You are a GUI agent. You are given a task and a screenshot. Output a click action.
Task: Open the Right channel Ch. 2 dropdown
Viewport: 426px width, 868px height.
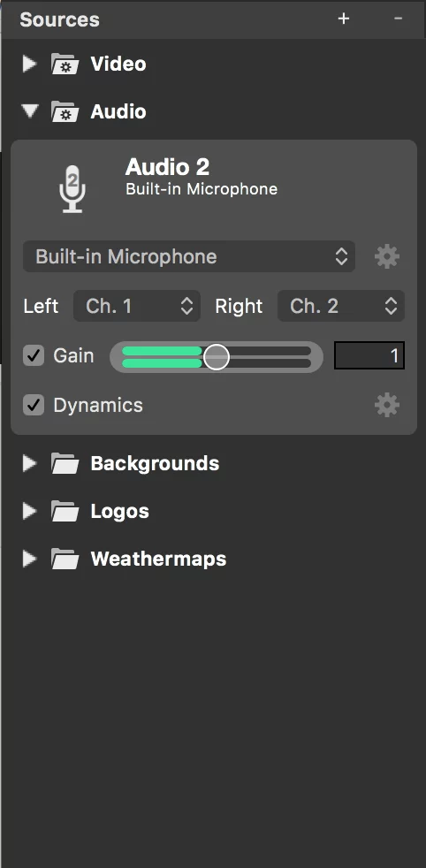tap(341, 306)
